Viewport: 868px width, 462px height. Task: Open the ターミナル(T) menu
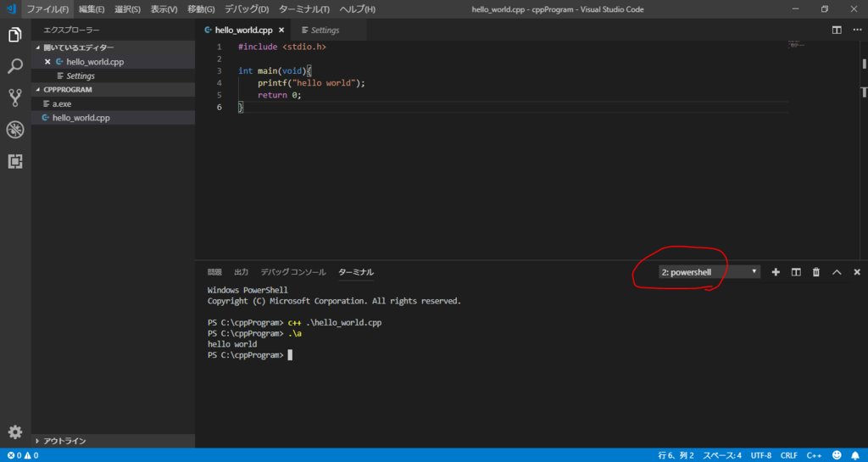(304, 9)
